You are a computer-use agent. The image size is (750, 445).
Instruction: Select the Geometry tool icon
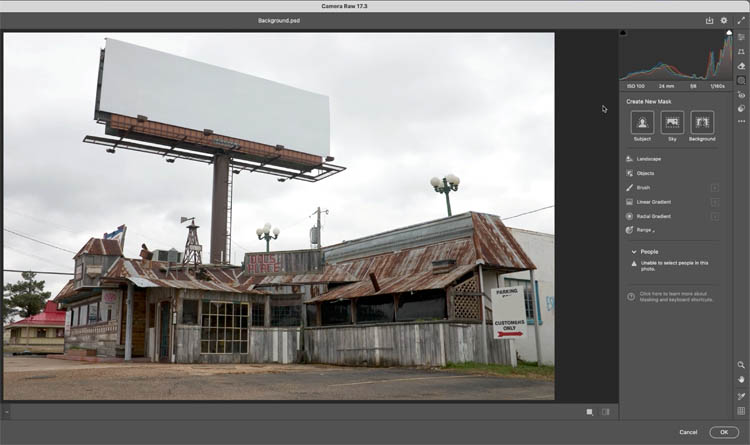pyautogui.click(x=741, y=52)
